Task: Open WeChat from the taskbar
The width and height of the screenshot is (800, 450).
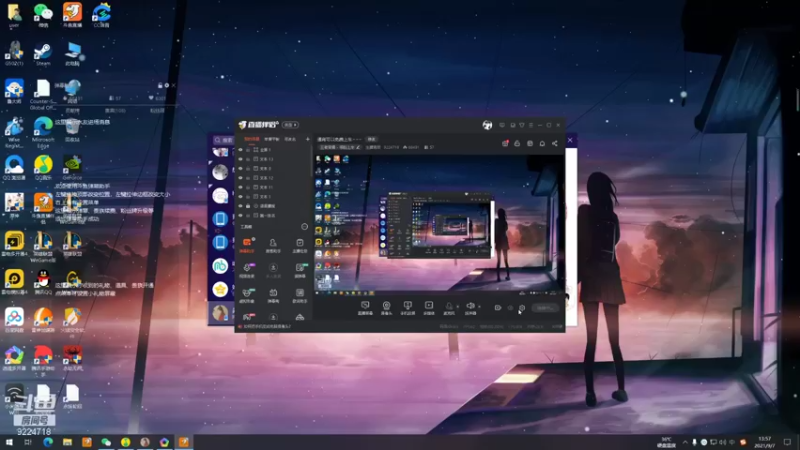Action: coord(106,442)
